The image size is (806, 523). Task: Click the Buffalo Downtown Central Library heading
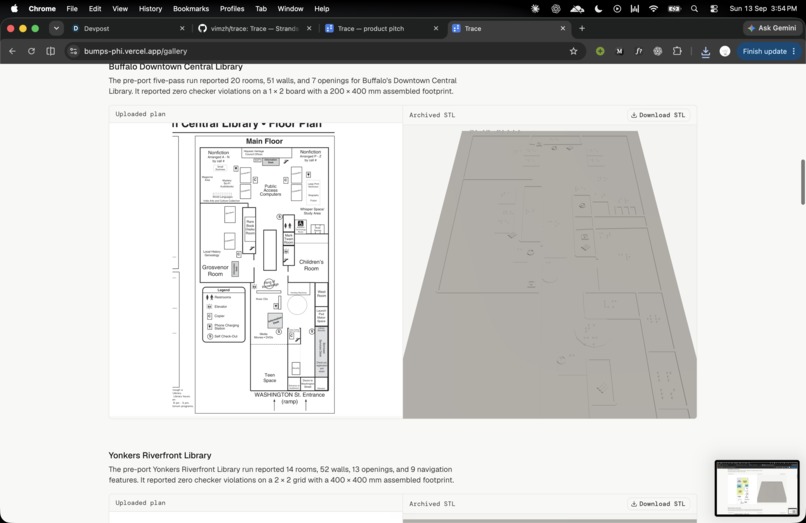175,67
